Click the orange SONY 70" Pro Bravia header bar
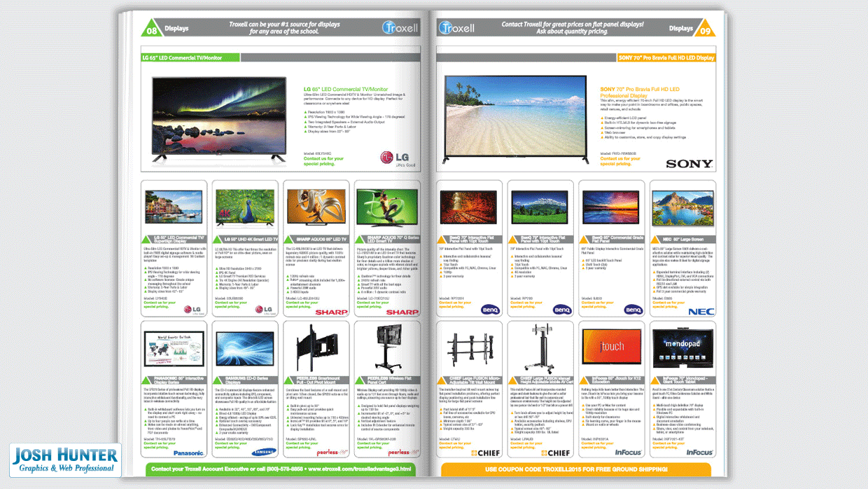The image size is (868, 489). pos(666,58)
